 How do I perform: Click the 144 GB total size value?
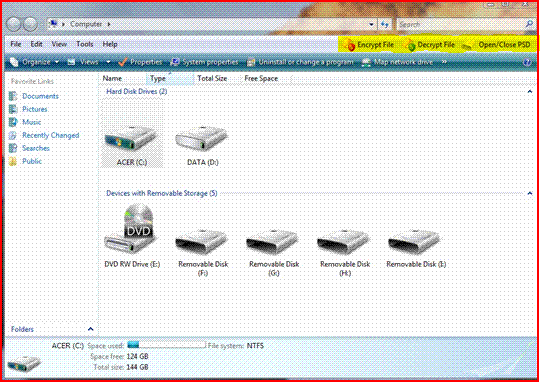tap(137, 367)
